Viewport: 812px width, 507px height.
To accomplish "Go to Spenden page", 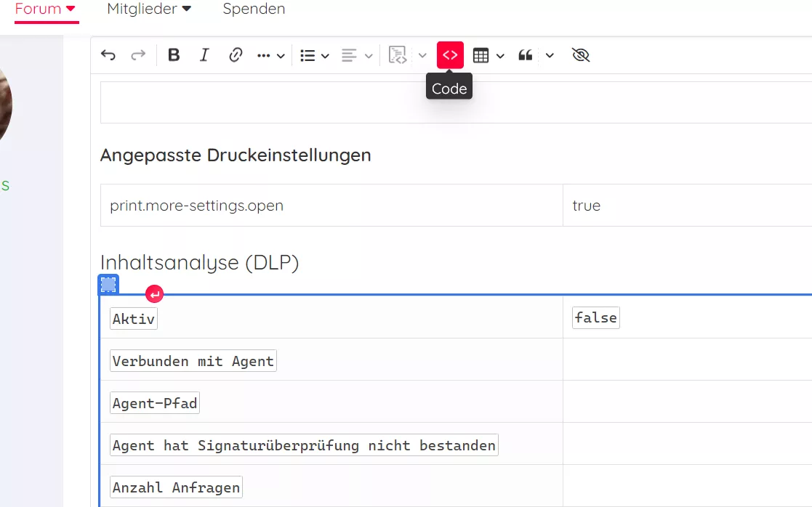I will tap(254, 9).
